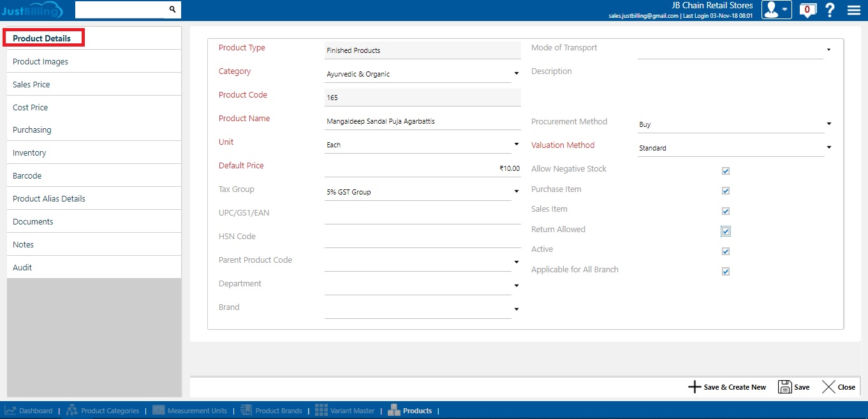
Task: Open the Purchasing tab
Action: point(94,130)
